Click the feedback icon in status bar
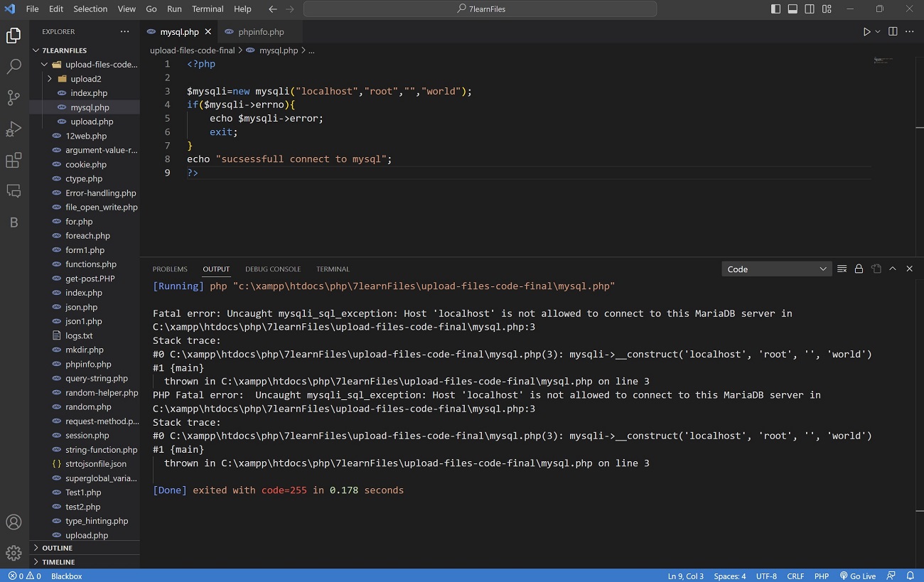The width and height of the screenshot is (924, 582). [893, 576]
